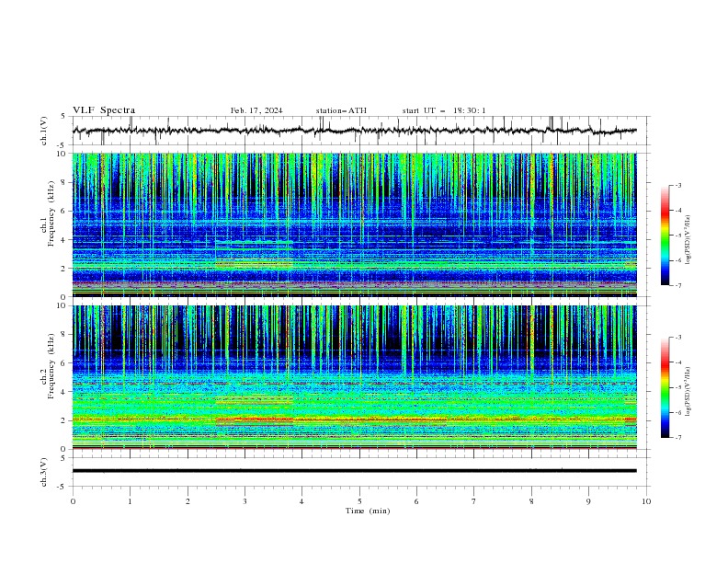Viewport: 728px width, 563px height.
Task: Click the ch.1 spectrogram color scale bar
Action: point(665,236)
